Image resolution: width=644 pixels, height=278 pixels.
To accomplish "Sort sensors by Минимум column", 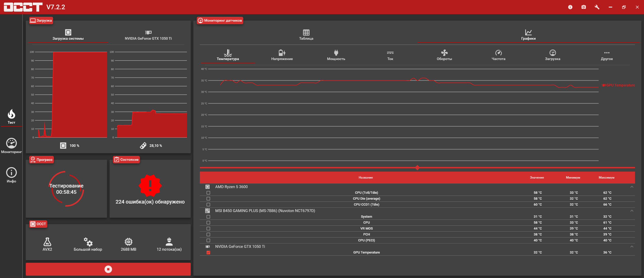I will pyautogui.click(x=573, y=178).
